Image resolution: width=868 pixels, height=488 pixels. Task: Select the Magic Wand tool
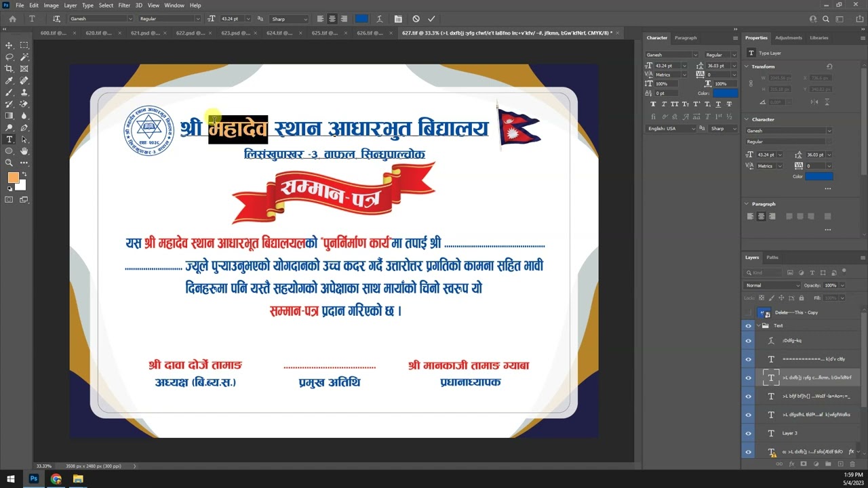click(x=24, y=57)
